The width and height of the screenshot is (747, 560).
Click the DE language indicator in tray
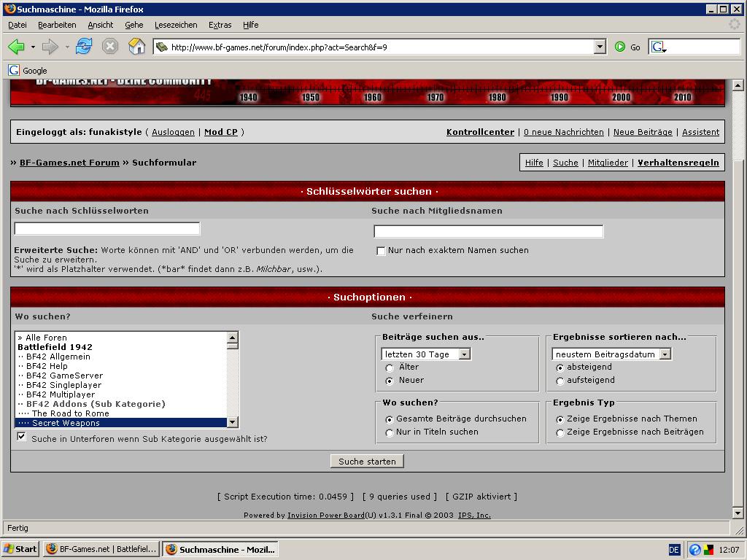coord(673,550)
